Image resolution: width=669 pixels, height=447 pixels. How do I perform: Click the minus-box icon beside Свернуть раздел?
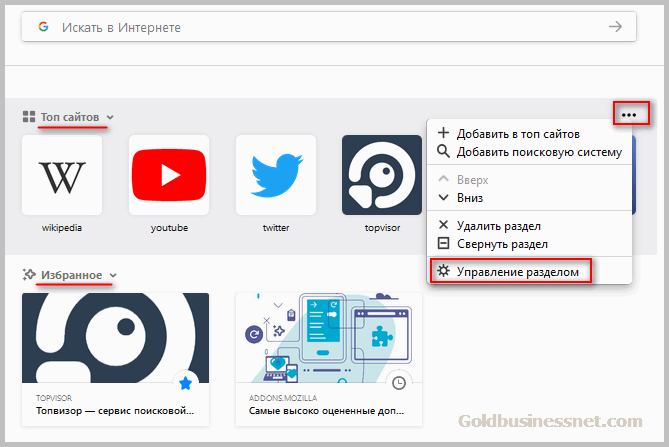click(443, 243)
